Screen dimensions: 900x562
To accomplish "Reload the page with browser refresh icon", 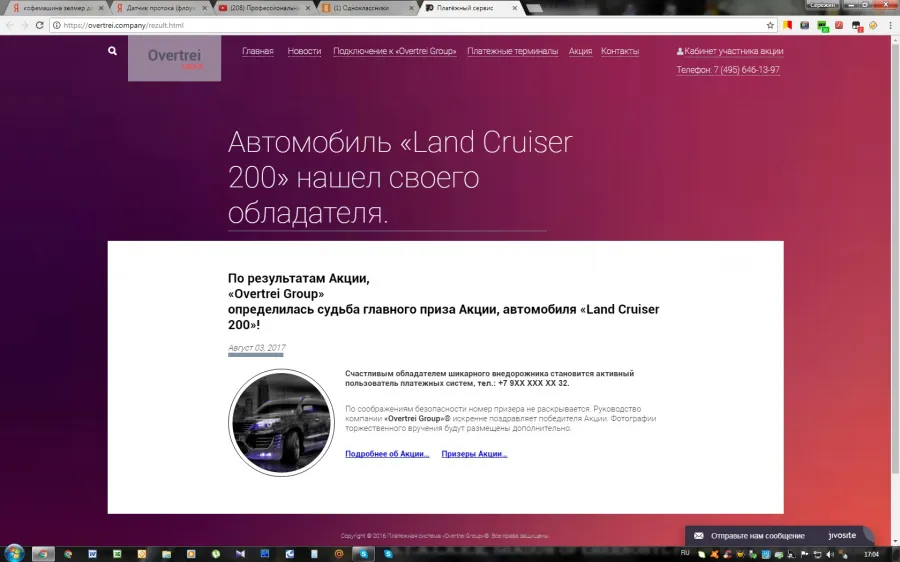I will pos(39,25).
